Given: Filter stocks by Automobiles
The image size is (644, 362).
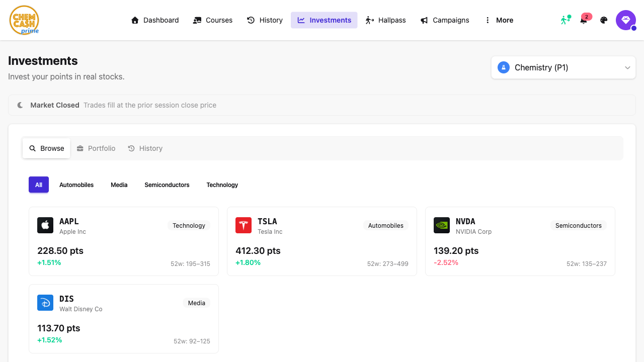Looking at the screenshot, I should coord(76,185).
